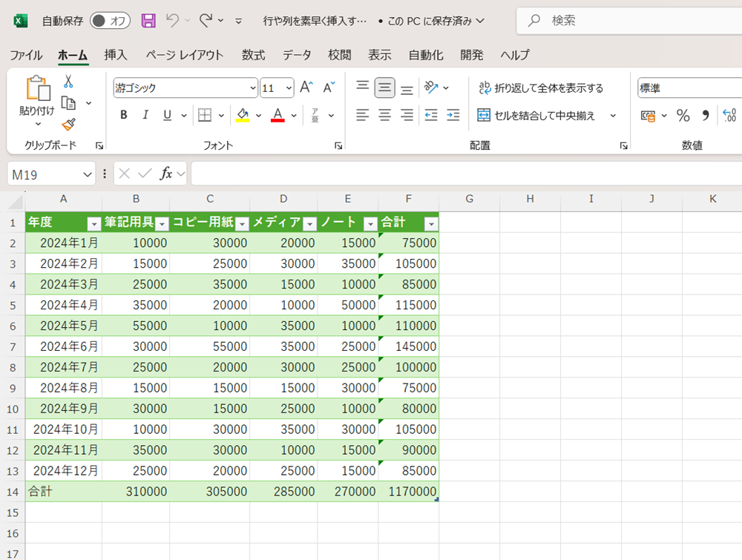Screen dimensions: 742x560
Task: Open フォント dialog launcher
Action: [x=338, y=145]
